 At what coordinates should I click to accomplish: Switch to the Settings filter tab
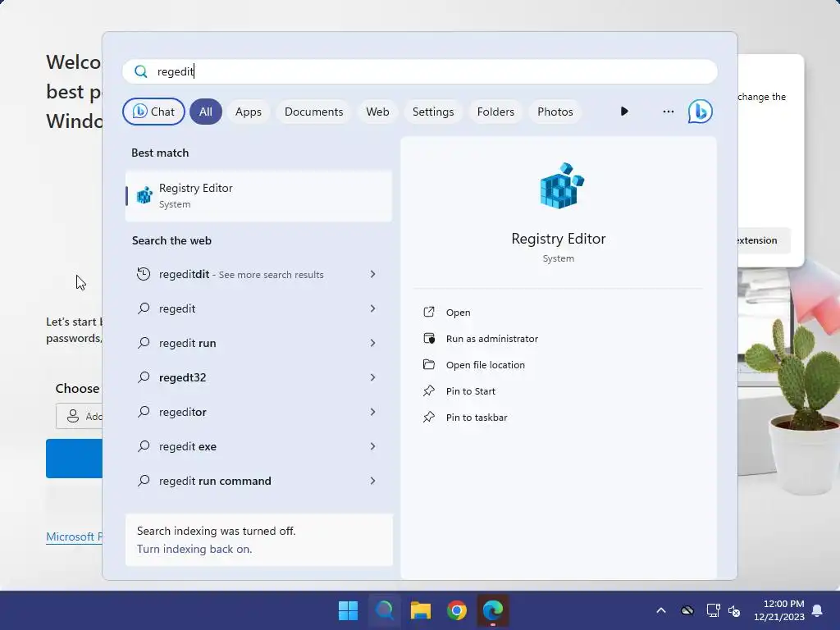(x=433, y=112)
